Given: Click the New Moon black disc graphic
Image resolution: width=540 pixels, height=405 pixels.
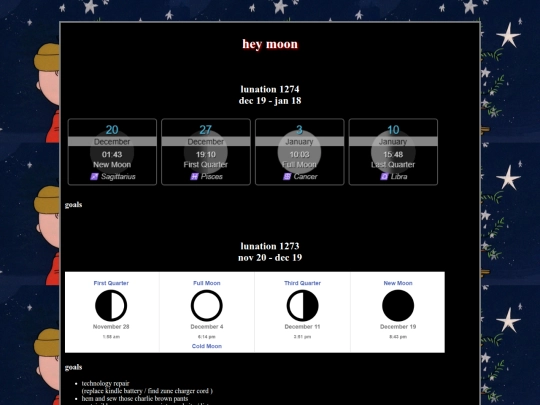Looking at the screenshot, I should [398, 305].
